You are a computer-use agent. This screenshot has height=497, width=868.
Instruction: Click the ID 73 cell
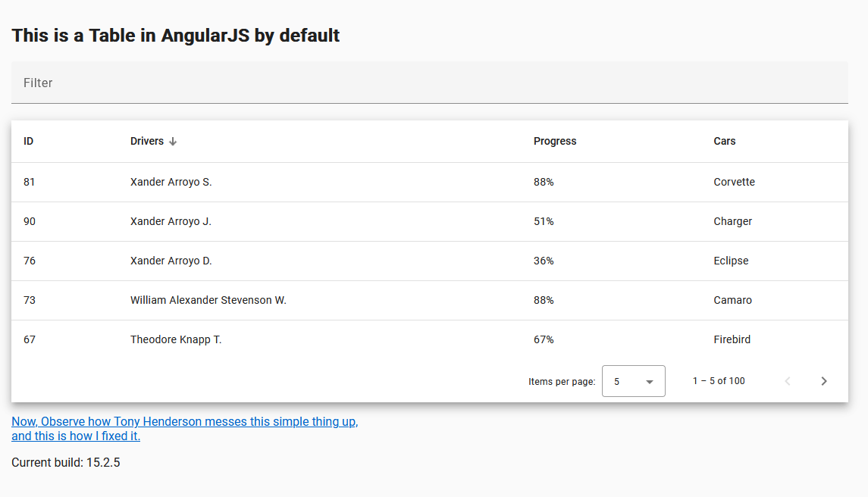(x=30, y=301)
